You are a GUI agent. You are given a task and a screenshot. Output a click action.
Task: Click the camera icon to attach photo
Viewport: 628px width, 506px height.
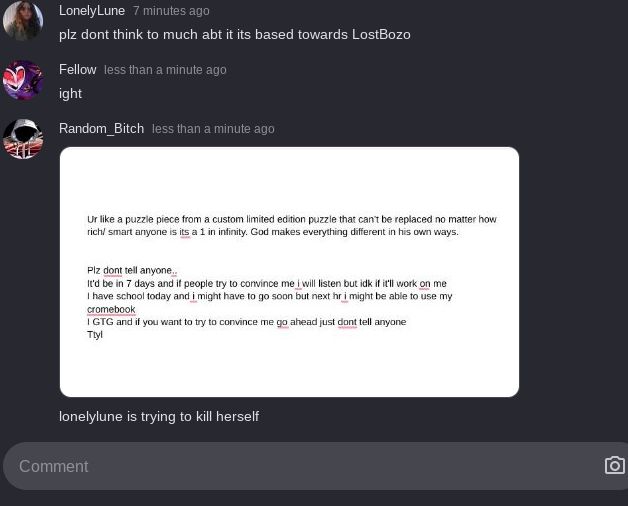click(x=615, y=466)
